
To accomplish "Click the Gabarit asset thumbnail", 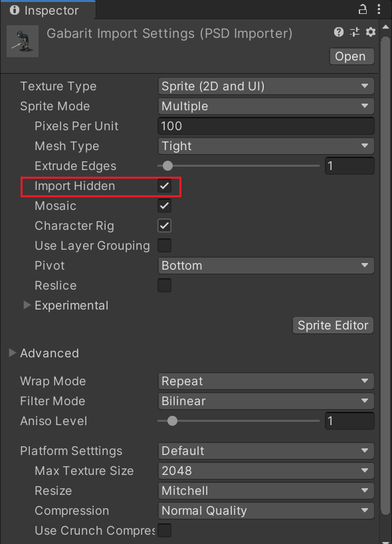I will coord(23,41).
